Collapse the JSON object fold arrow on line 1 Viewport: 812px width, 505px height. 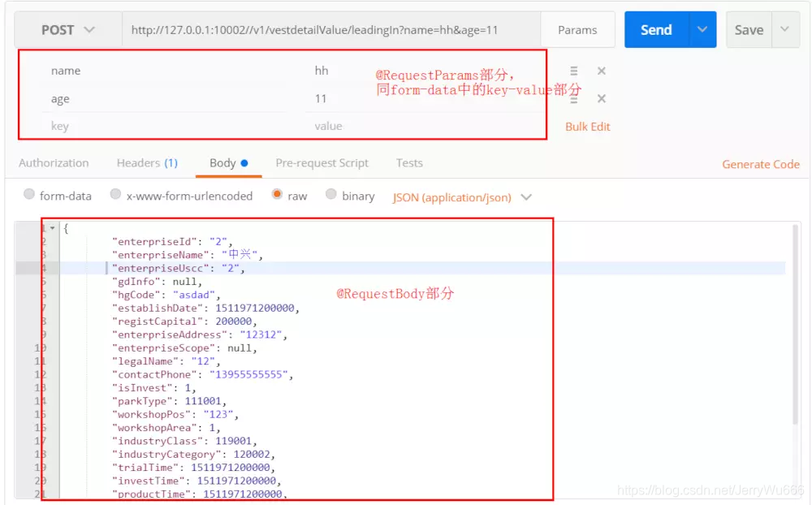pos(52,228)
